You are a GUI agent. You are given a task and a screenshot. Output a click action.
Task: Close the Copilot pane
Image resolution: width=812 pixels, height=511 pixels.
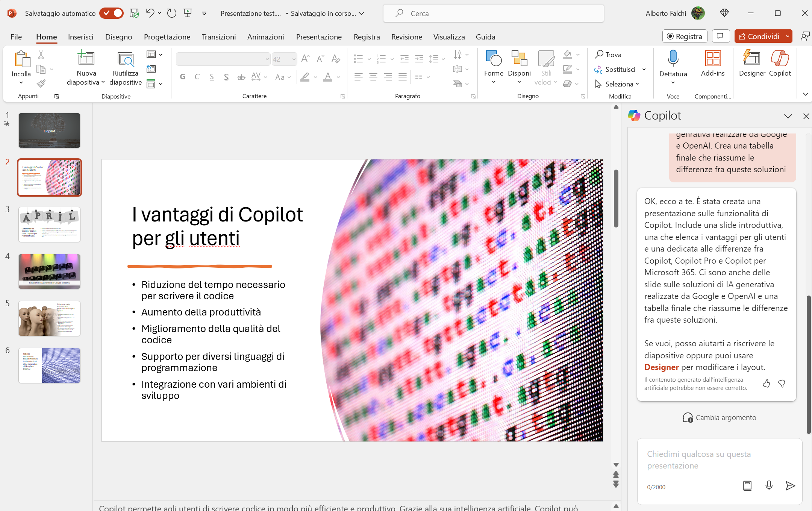tap(806, 116)
